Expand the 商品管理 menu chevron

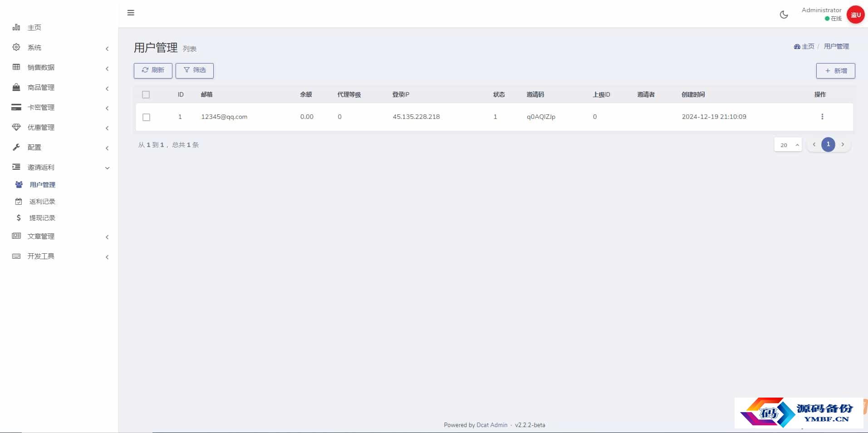(x=107, y=89)
